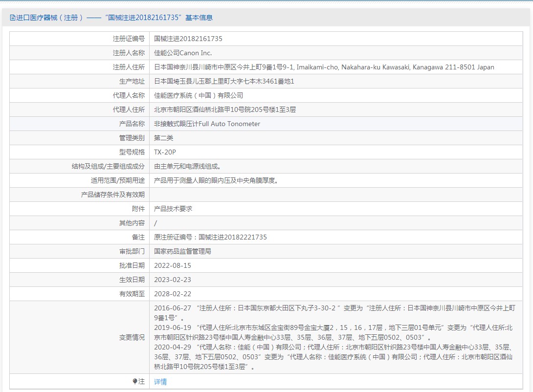Click the lightbulb icon beside 注
Image resolution: width=533 pixels, height=392 pixels.
coord(135,381)
